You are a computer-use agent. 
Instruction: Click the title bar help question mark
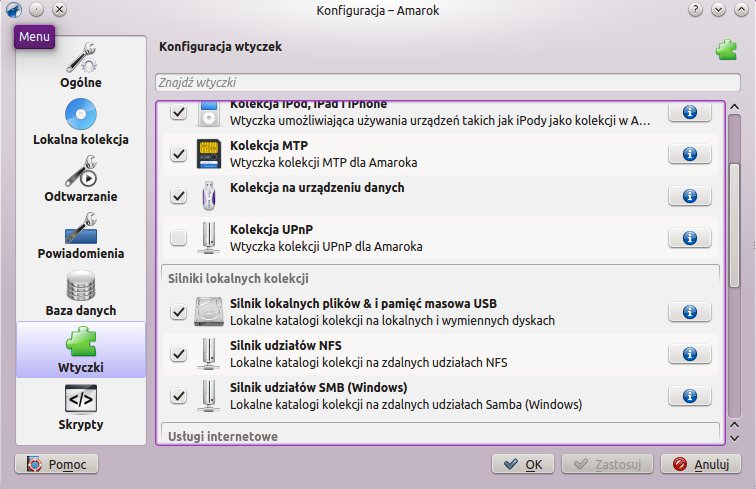(695, 9)
